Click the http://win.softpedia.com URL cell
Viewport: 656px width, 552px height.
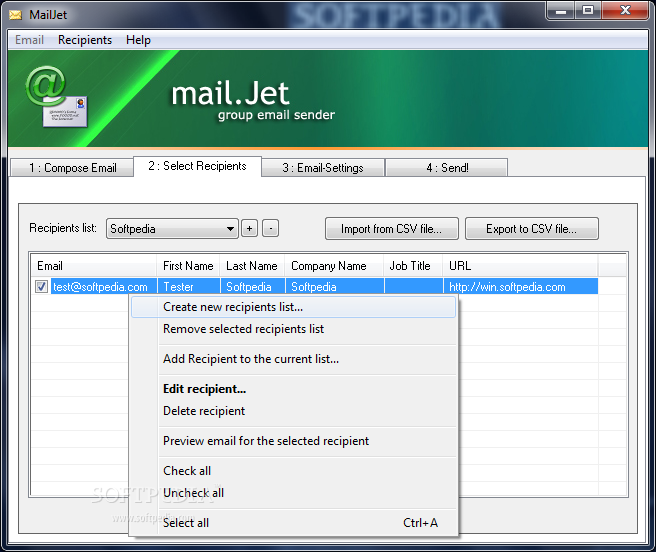pos(520,287)
